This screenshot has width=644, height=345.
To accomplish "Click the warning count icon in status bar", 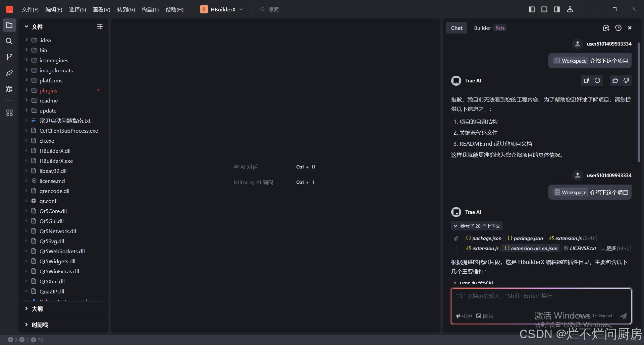I will 22,340.
